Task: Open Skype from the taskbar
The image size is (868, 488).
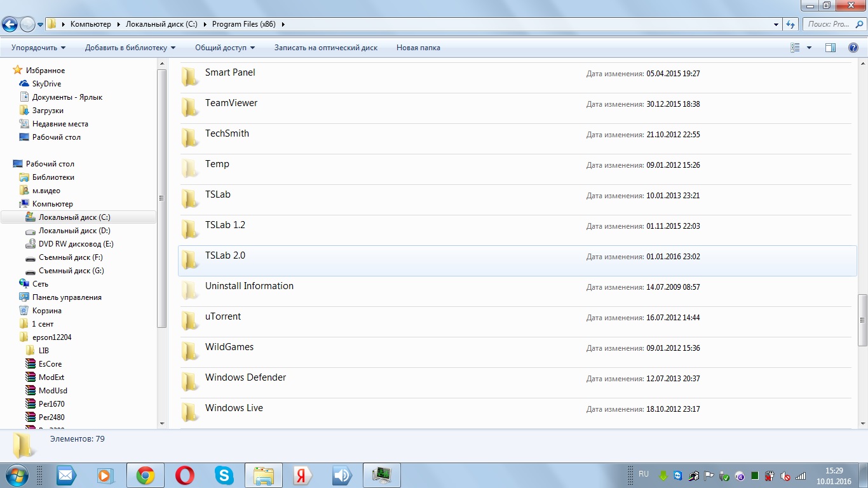Action: click(x=224, y=475)
